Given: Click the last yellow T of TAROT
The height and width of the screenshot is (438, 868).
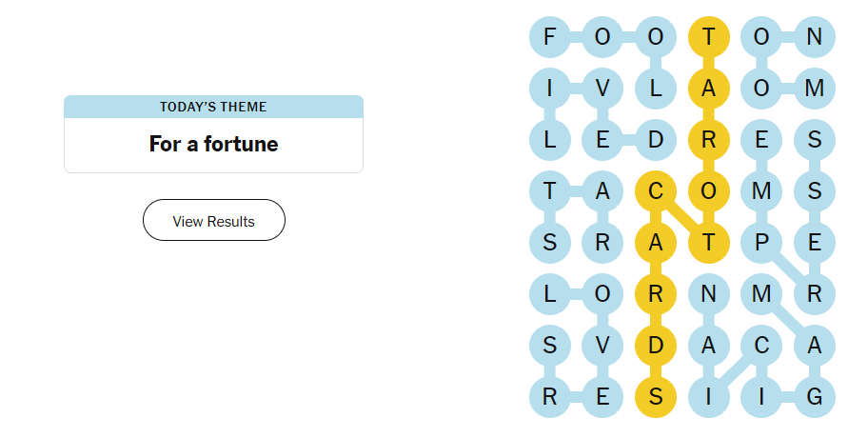Looking at the screenshot, I should pos(708,243).
